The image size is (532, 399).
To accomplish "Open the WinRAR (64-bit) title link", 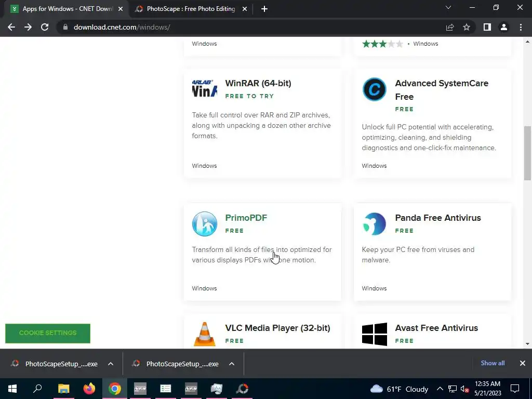I will pyautogui.click(x=258, y=83).
